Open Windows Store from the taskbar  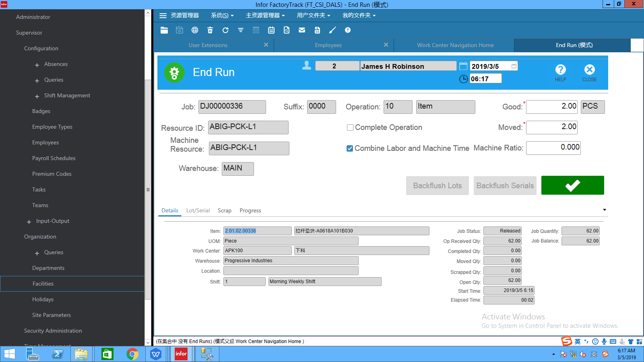[107, 354]
